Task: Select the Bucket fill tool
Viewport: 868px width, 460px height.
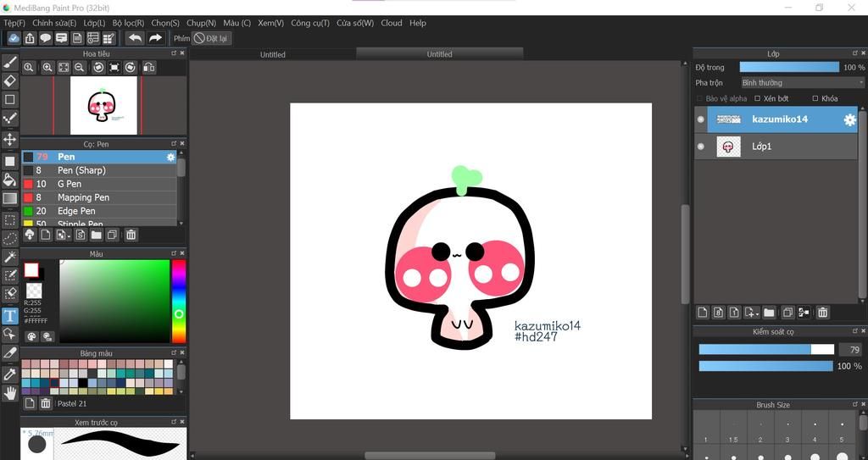Action: (10, 180)
